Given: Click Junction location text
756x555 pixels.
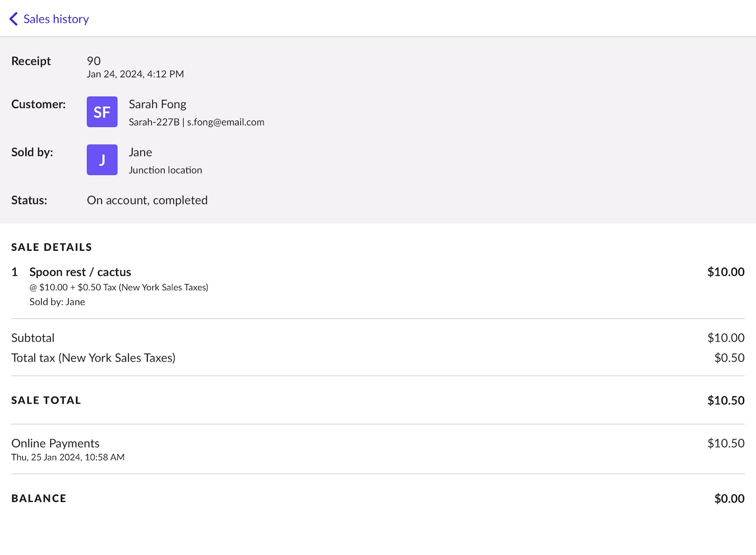Looking at the screenshot, I should (x=165, y=170).
